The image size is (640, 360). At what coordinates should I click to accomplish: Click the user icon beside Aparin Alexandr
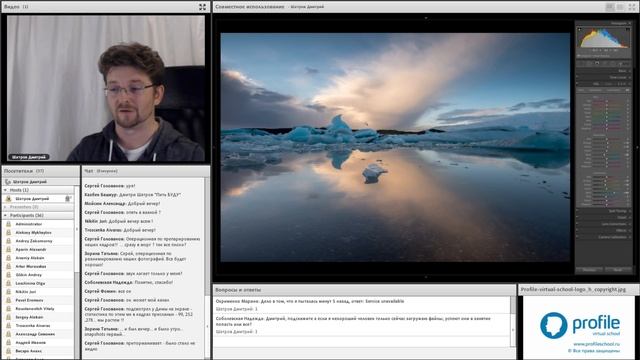point(9,249)
